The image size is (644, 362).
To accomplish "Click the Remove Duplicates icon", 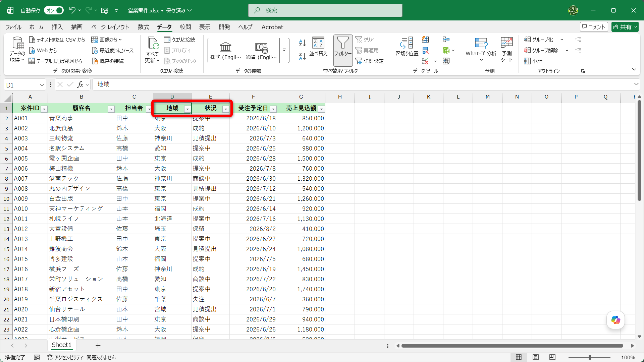I will tap(425, 50).
